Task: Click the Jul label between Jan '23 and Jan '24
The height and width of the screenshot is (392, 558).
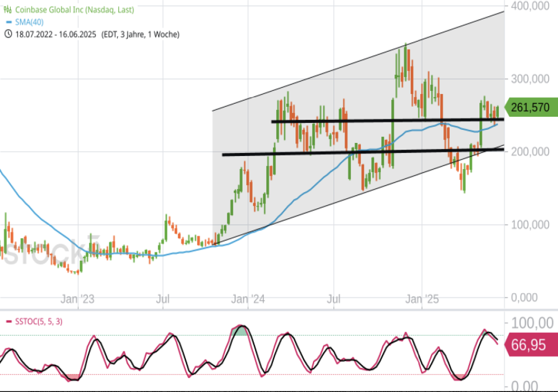Action: click(x=163, y=299)
